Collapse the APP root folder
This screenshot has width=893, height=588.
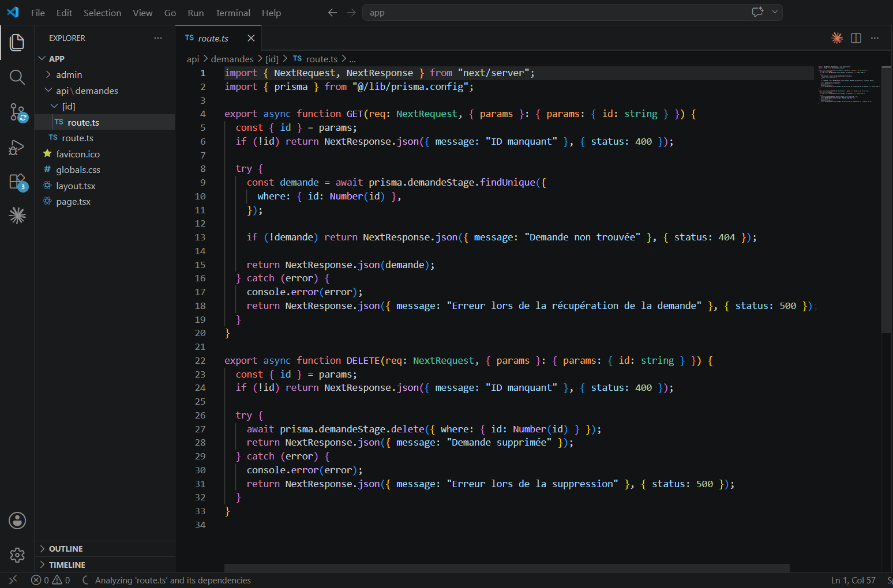click(x=104, y=59)
